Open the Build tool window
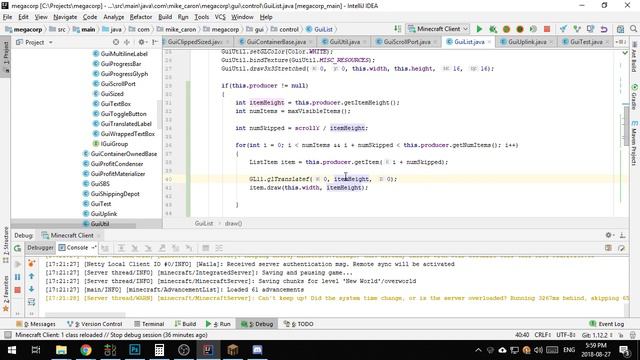Viewport: 640px width, 360px height. 185,324
